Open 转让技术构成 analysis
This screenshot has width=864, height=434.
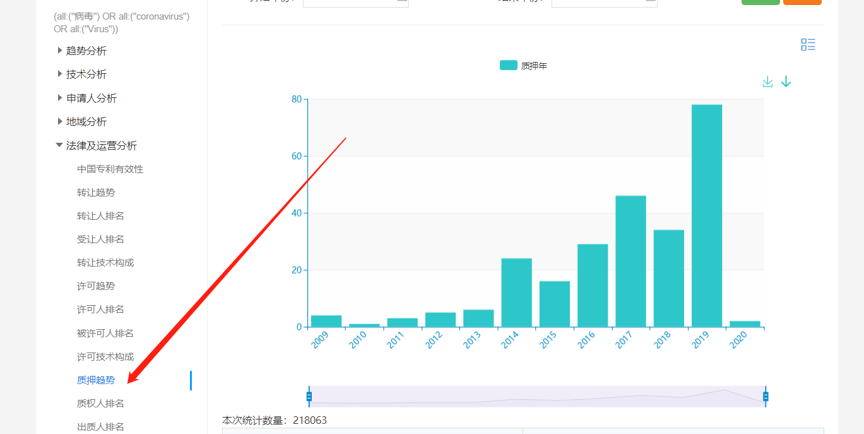coord(105,263)
